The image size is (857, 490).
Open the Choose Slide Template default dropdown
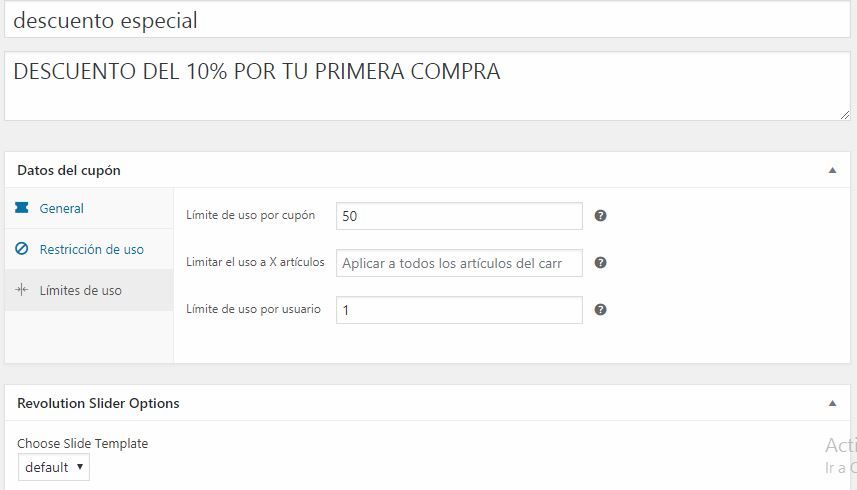(x=54, y=468)
